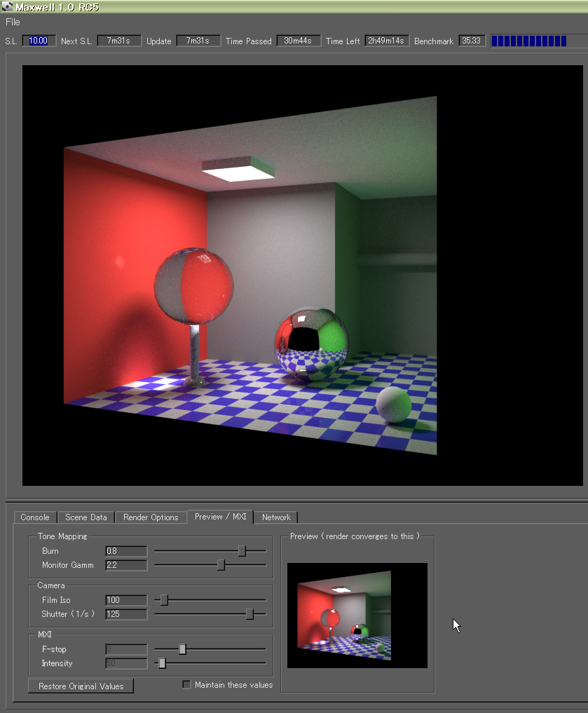Click the F-stop slider handle
Image resolution: width=588 pixels, height=713 pixels.
point(182,649)
